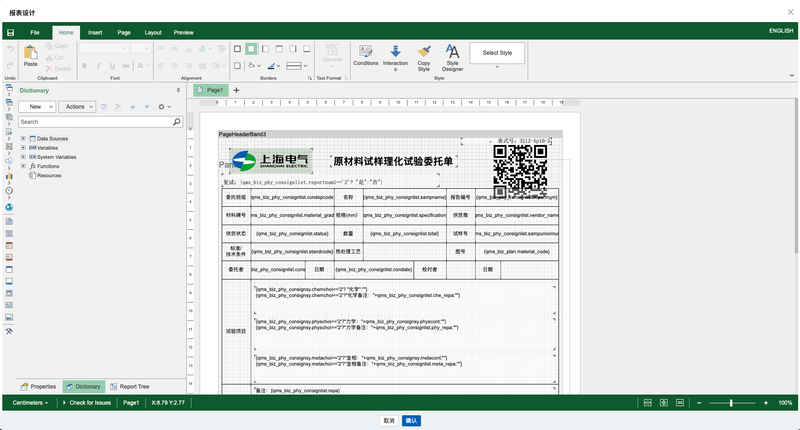The image size is (800, 430).
Task: Click the Paste icon in Clipboard group
Action: coord(30,53)
